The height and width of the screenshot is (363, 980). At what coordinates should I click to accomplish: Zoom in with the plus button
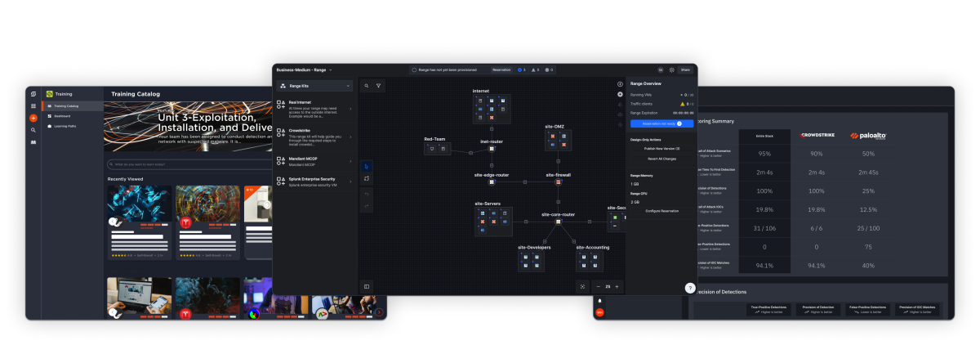617,286
